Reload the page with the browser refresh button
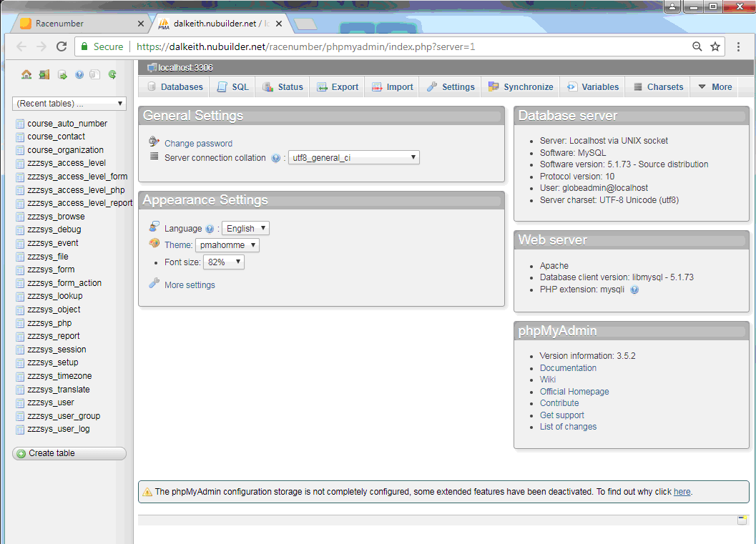 (x=62, y=46)
